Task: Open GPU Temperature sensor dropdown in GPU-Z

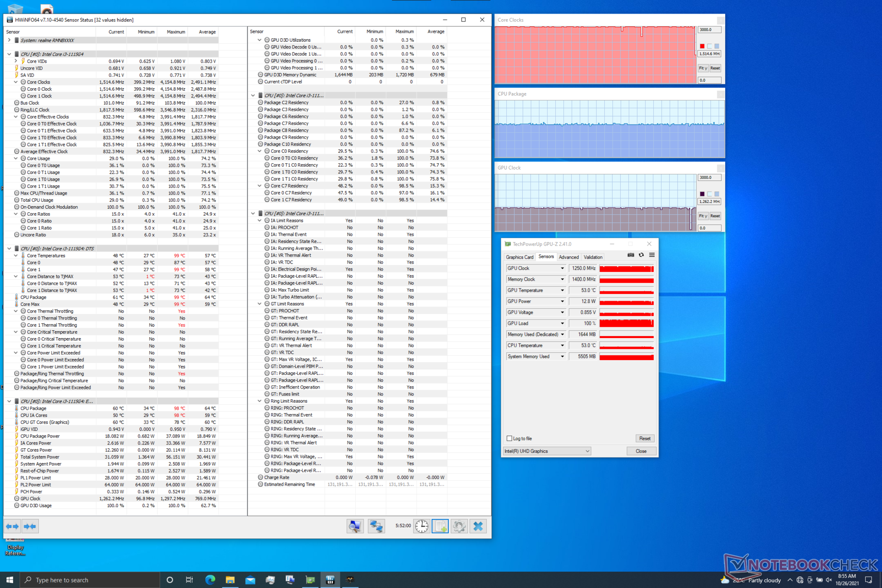Action: pyautogui.click(x=562, y=291)
